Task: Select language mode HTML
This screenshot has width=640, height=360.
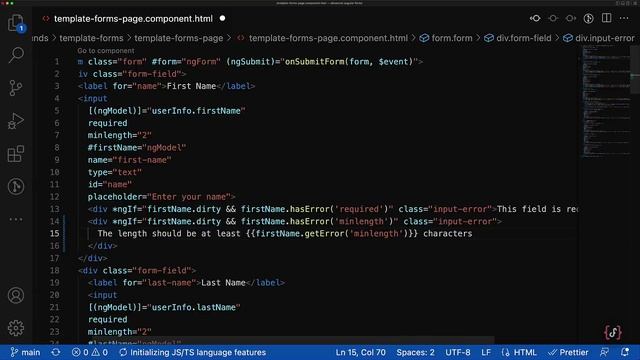Action: tap(519, 352)
